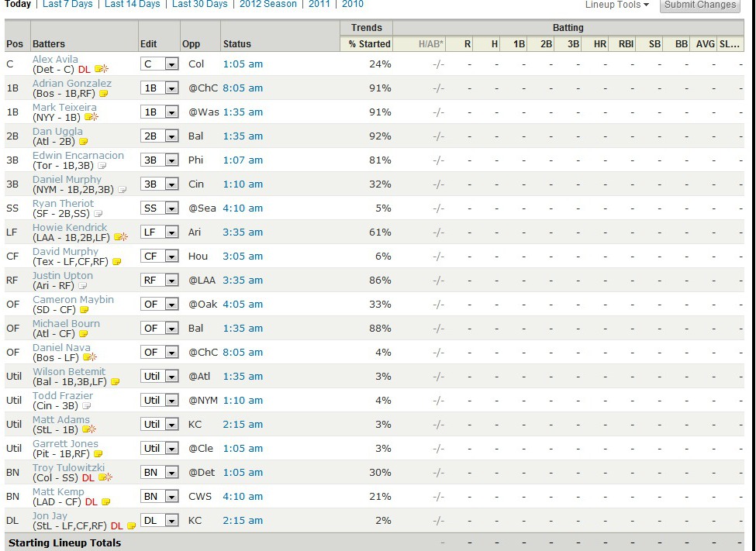Open Jon Jay's yellow note icon
This screenshot has width=756, height=551.
tap(131, 526)
